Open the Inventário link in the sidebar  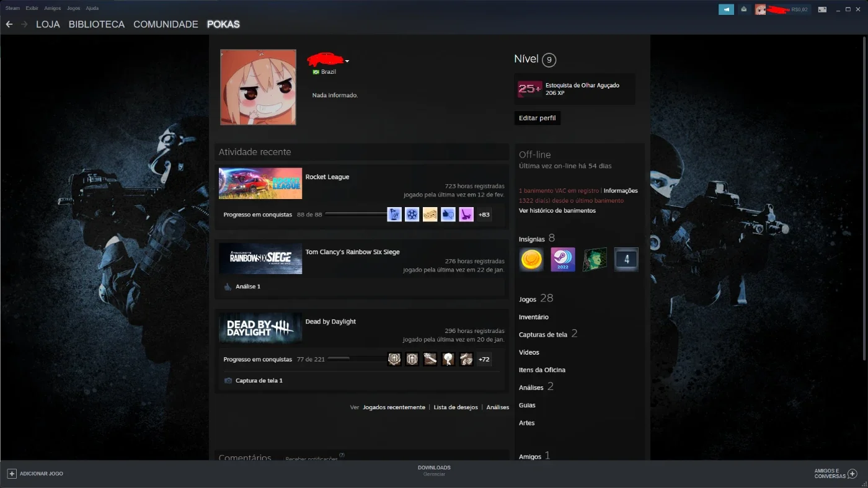534,317
